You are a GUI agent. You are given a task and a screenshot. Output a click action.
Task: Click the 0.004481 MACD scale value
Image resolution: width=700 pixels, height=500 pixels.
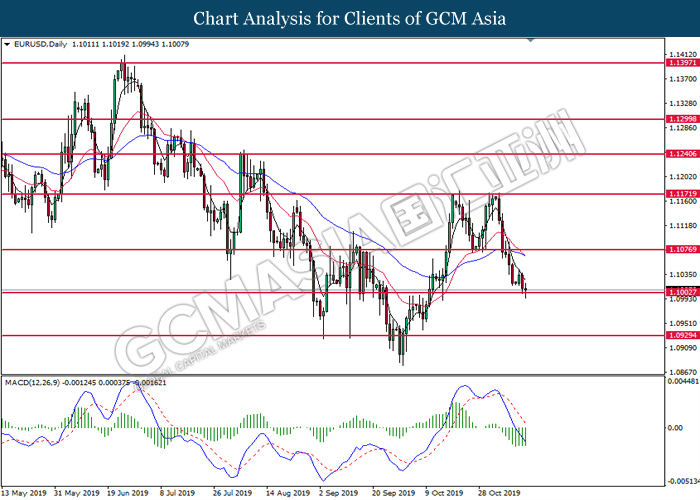click(x=683, y=381)
